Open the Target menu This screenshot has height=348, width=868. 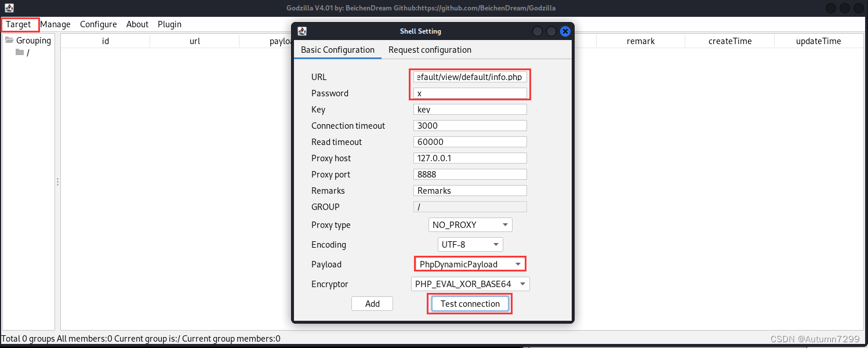19,24
